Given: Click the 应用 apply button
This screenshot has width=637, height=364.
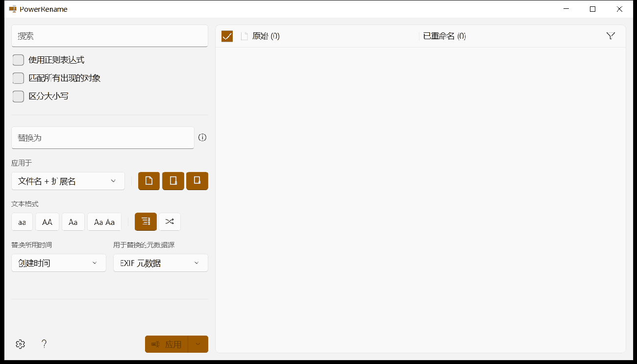Looking at the screenshot, I should [167, 344].
